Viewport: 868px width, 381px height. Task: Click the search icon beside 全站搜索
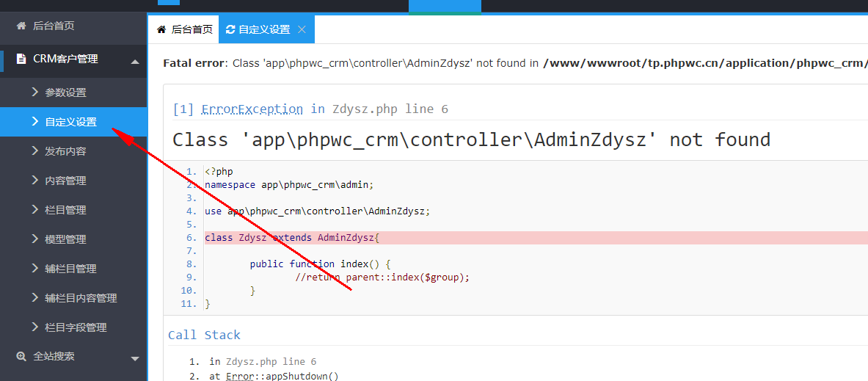pyautogui.click(x=21, y=356)
